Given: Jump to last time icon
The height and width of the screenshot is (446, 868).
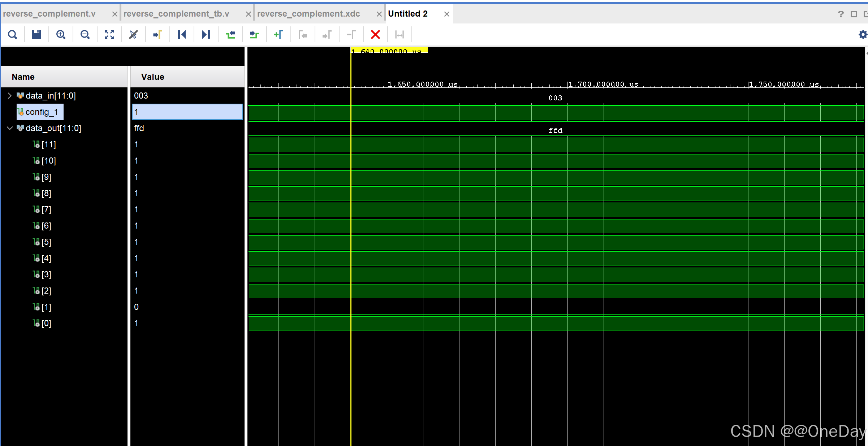Looking at the screenshot, I should point(206,35).
